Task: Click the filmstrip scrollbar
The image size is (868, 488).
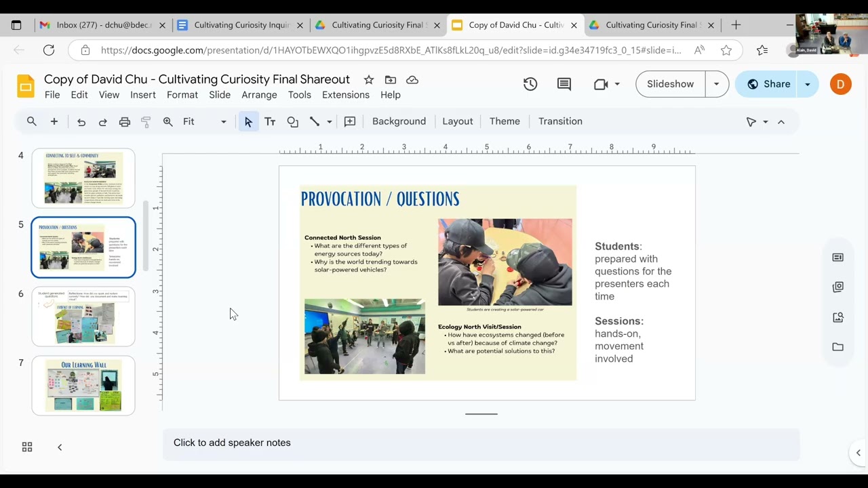Action: [x=145, y=236]
